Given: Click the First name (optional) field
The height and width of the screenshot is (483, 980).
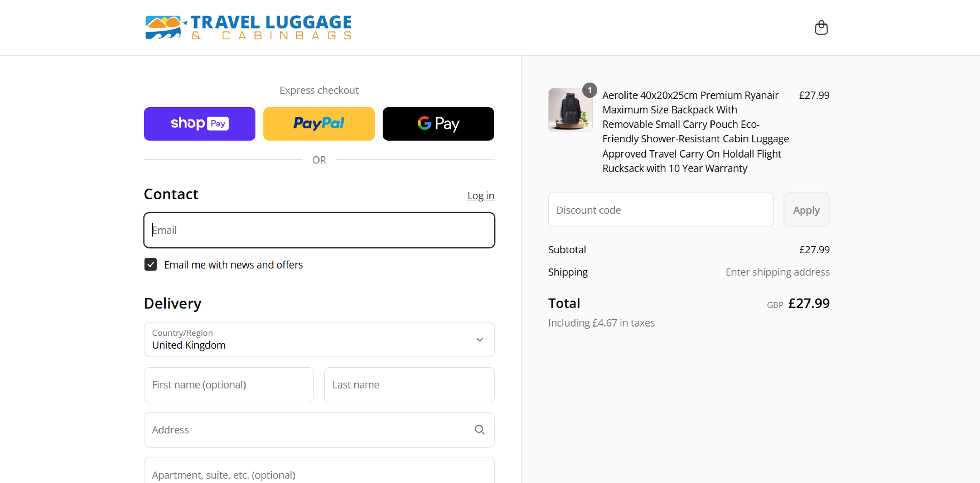Looking at the screenshot, I should pyautogui.click(x=229, y=385).
